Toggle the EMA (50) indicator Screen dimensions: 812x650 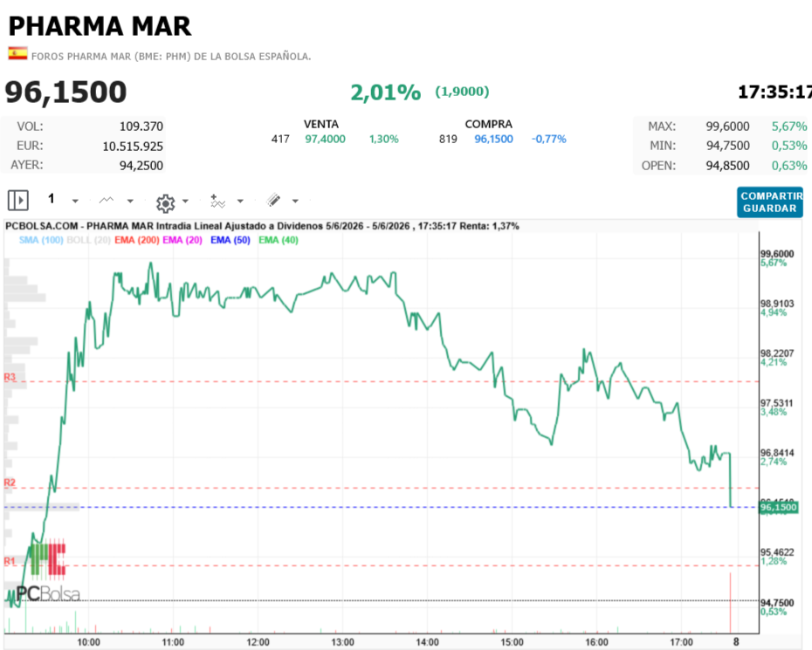(231, 240)
